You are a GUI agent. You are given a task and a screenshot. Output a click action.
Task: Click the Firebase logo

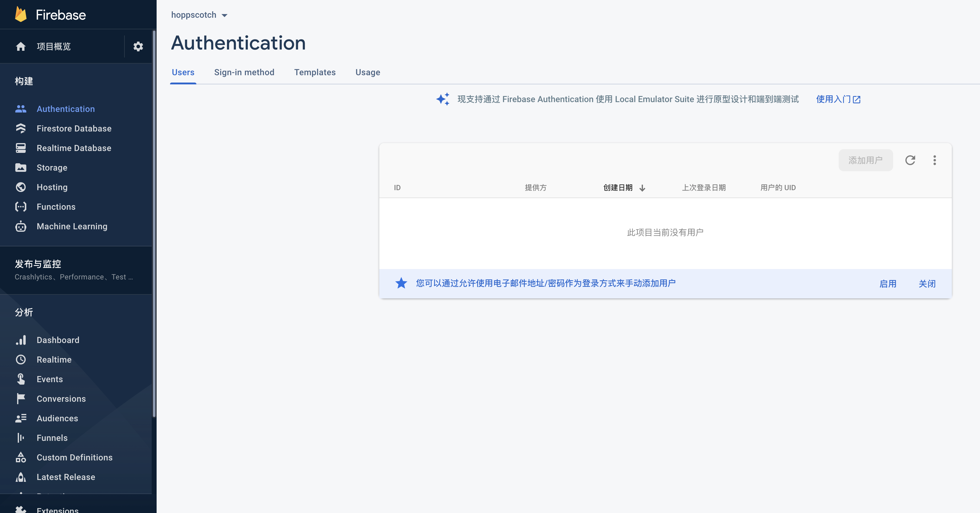point(21,15)
